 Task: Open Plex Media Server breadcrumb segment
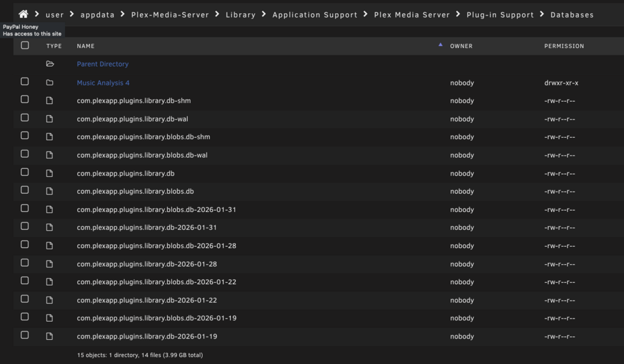[x=412, y=15]
